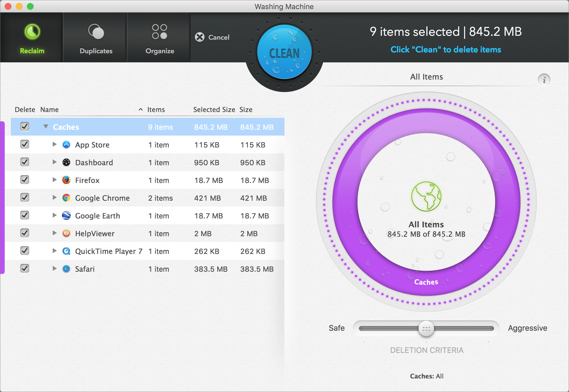Click the Safe to Aggressive slider knob

426,329
